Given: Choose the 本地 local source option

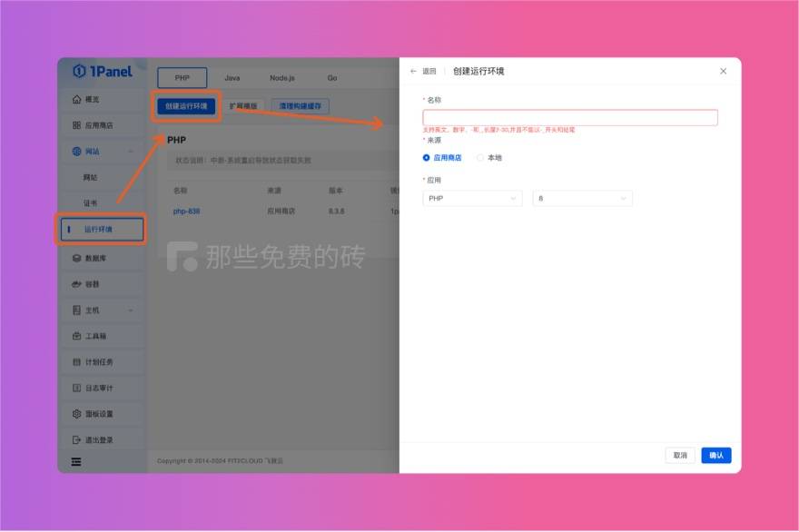Looking at the screenshot, I should pyautogui.click(x=479, y=158).
